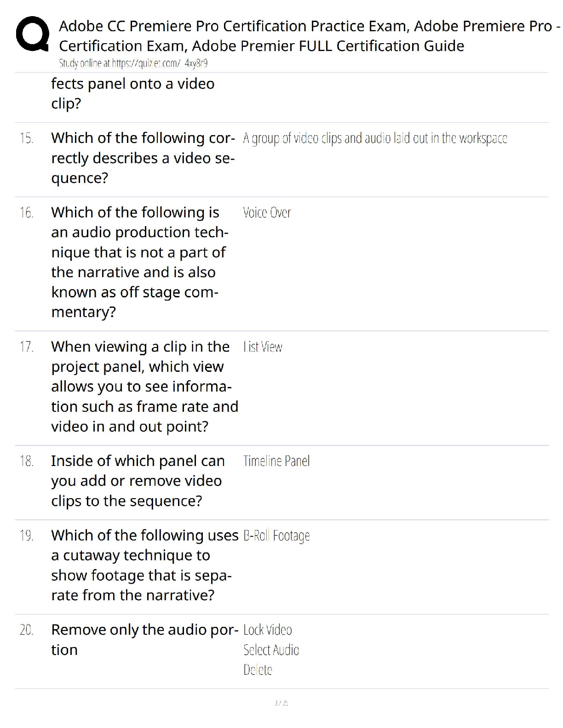Select question 20 'Remove only the audio portion'

(x=144, y=639)
